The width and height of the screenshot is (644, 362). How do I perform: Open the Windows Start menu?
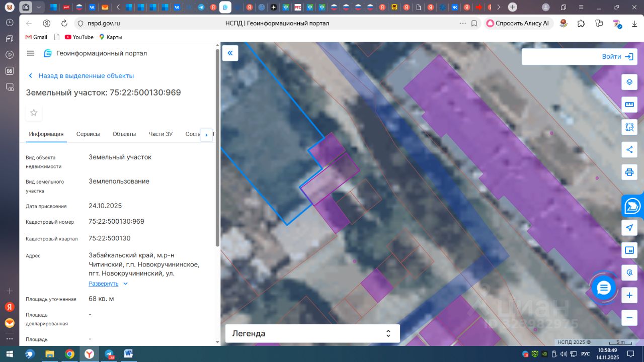tap(9, 354)
